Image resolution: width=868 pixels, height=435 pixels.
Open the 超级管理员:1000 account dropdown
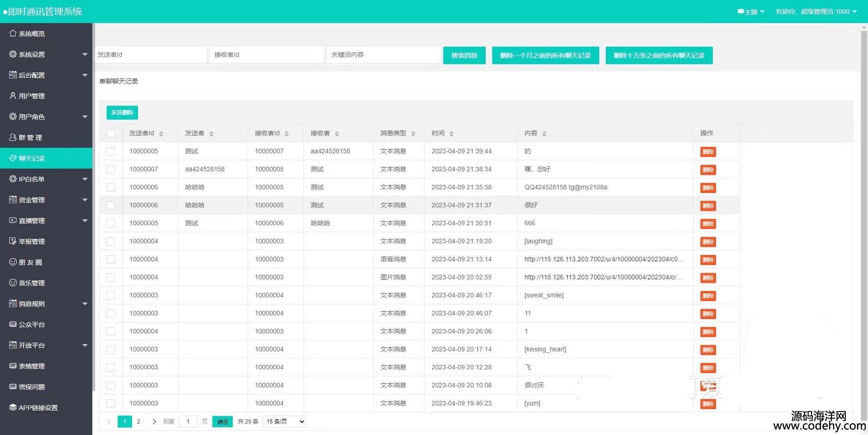point(816,12)
